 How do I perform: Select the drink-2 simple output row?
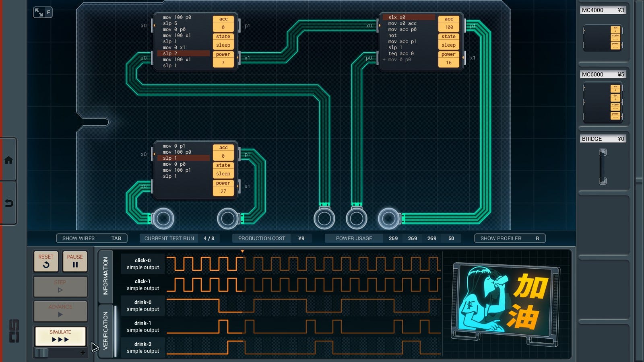[x=143, y=348]
